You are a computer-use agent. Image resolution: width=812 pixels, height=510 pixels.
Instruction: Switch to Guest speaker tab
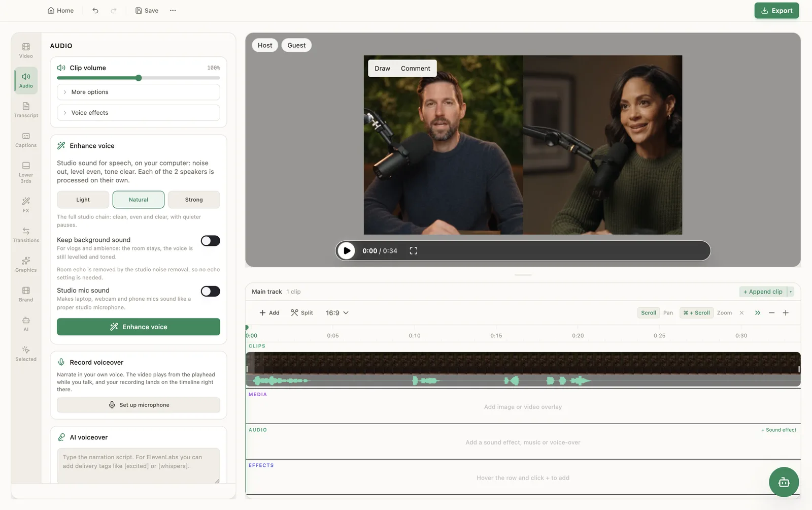(296, 45)
